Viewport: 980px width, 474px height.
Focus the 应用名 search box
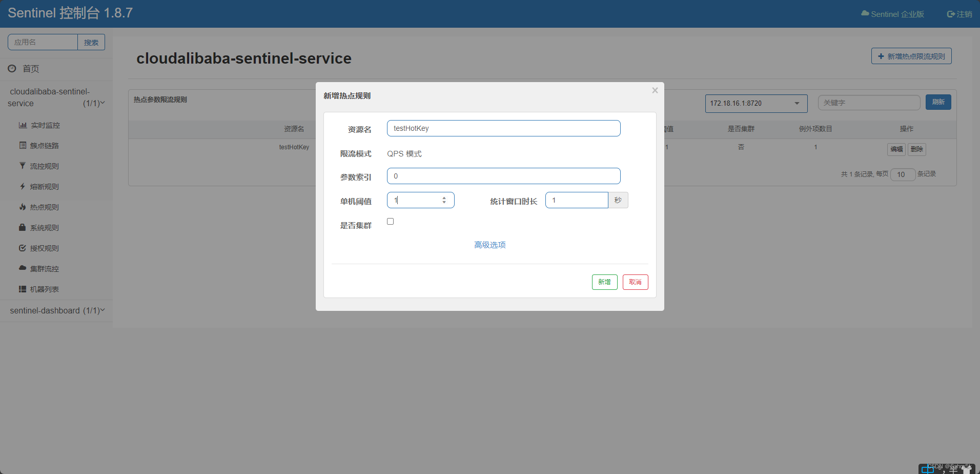pyautogui.click(x=43, y=42)
